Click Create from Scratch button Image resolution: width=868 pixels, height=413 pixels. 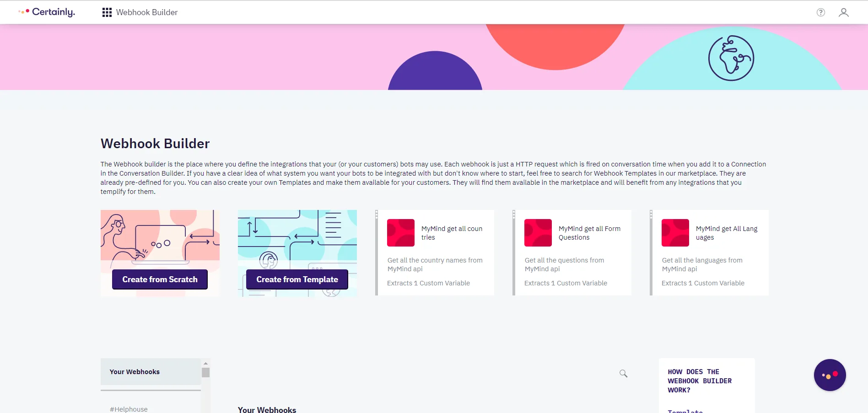[x=160, y=279]
